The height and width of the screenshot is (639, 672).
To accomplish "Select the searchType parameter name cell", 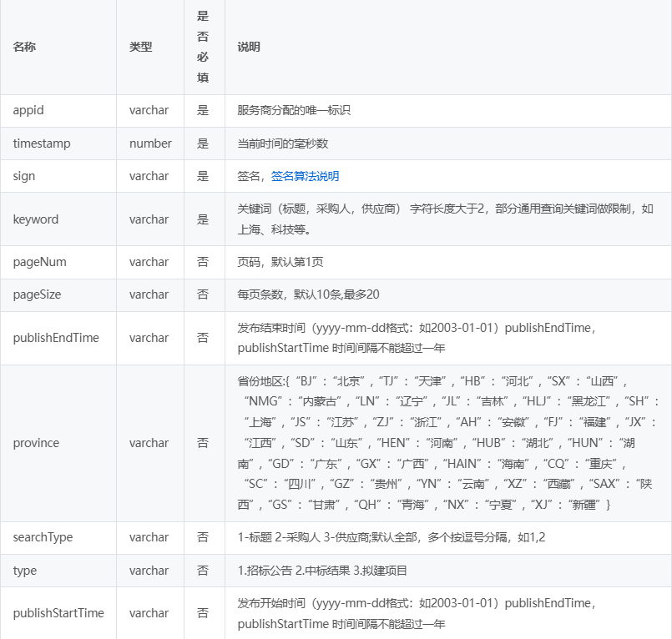I will tap(43, 537).
